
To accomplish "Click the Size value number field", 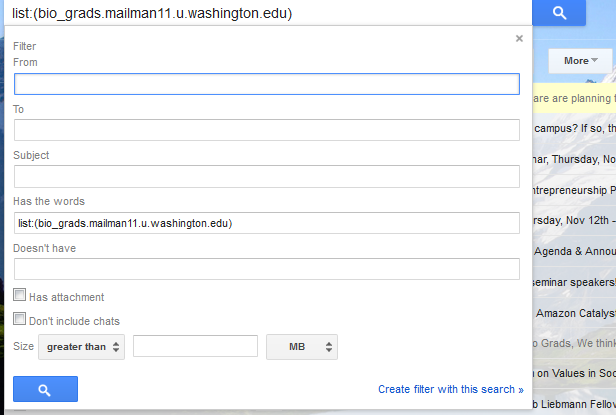I will tap(195, 346).
